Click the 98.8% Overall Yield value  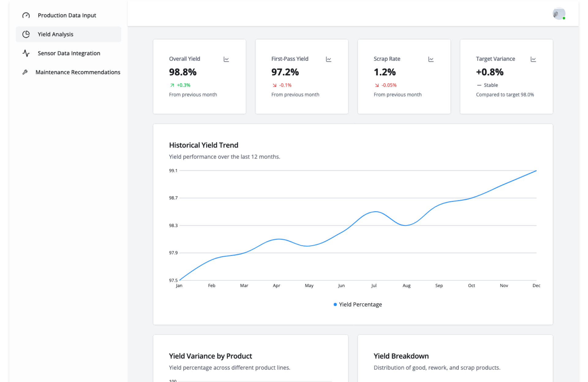183,72
